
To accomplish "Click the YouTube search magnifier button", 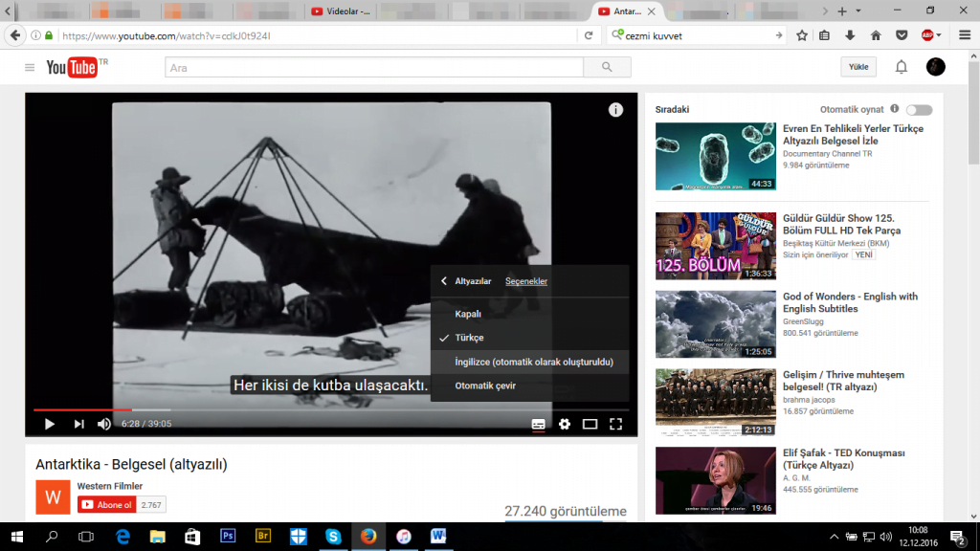I will pyautogui.click(x=607, y=67).
